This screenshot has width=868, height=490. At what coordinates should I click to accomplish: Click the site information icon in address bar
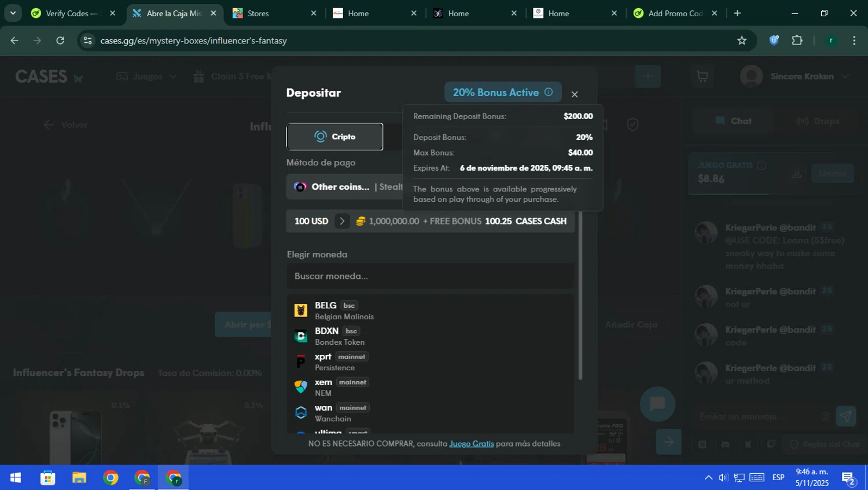pos(87,40)
